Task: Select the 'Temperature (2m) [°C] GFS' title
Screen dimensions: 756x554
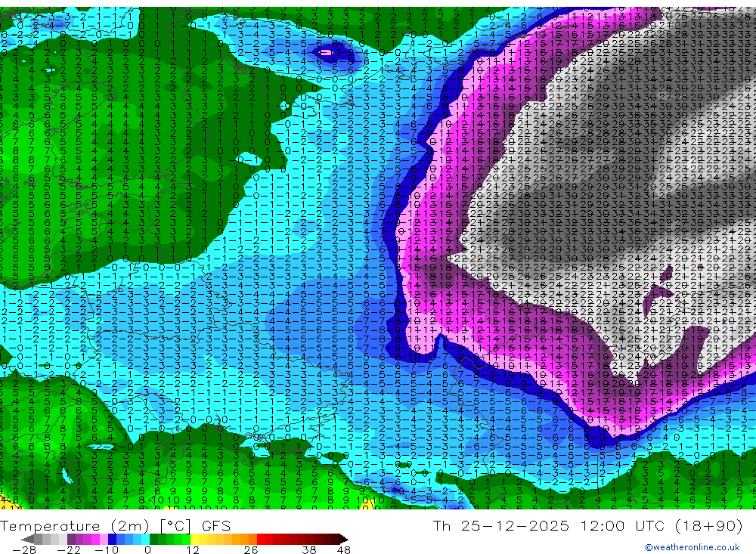Action: (x=115, y=525)
